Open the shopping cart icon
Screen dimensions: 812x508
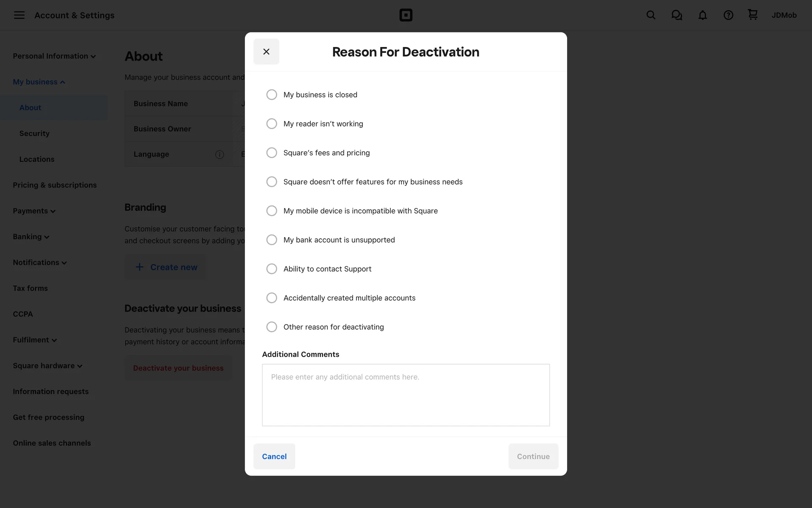coord(752,15)
